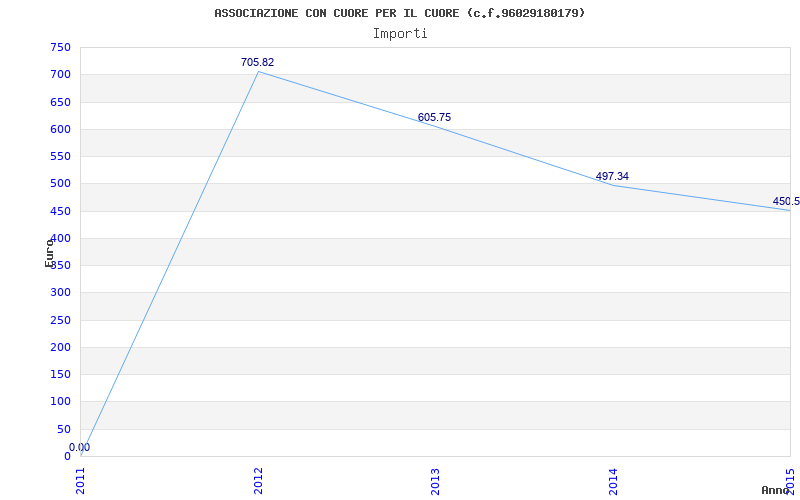Click the 250 y-axis value
The image size is (800, 500).
tap(60, 320)
